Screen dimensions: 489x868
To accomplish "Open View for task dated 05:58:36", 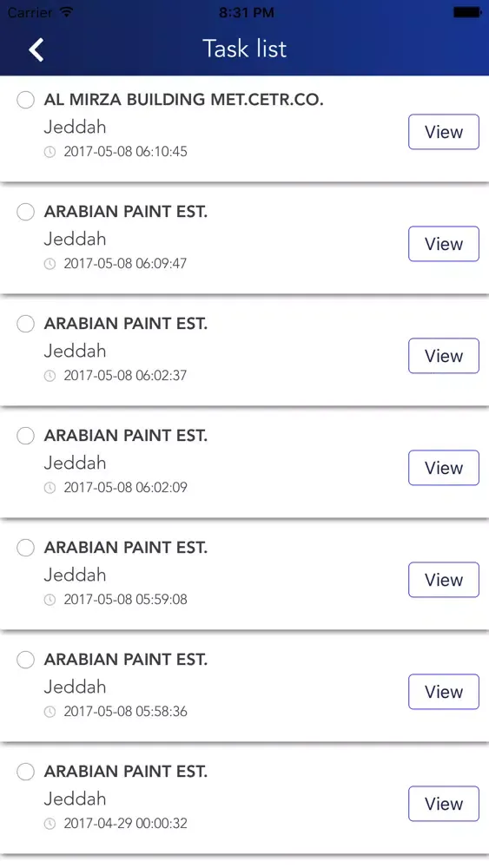I will tap(444, 692).
